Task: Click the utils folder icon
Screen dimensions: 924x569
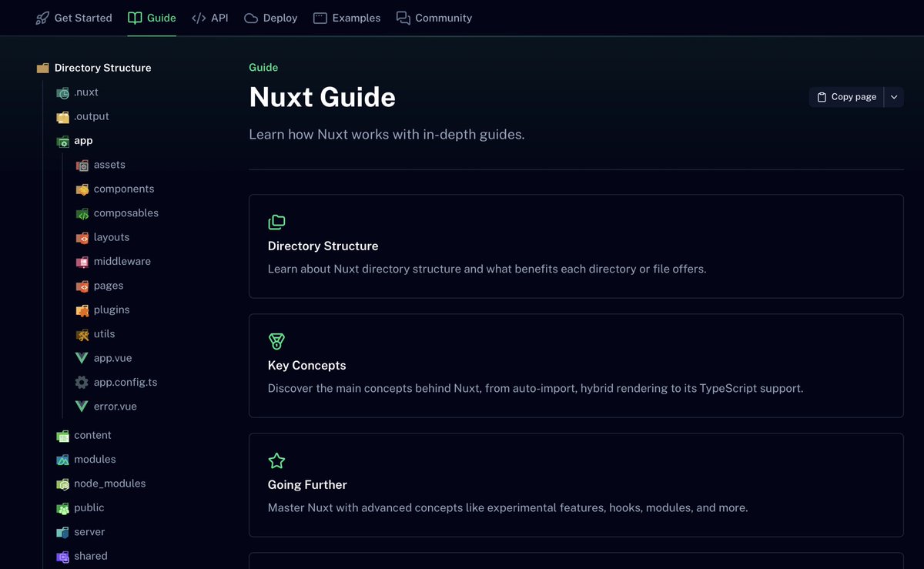Action: click(82, 334)
